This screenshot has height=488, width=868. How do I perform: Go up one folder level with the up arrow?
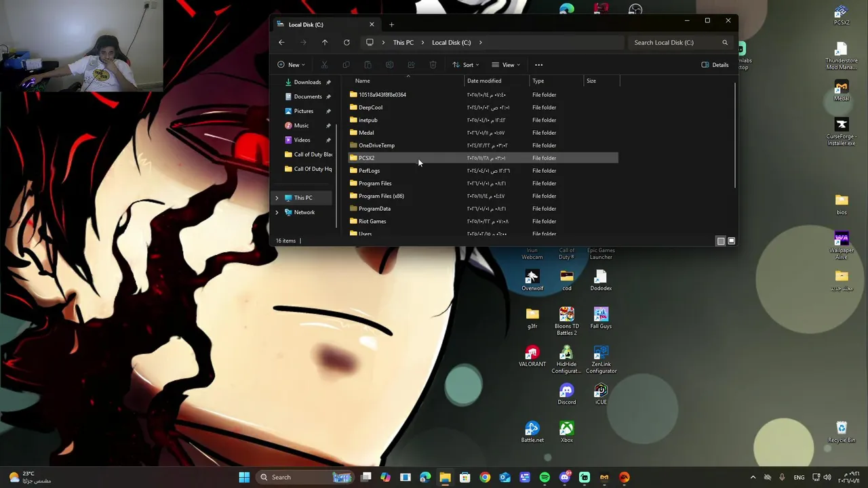pyautogui.click(x=325, y=43)
